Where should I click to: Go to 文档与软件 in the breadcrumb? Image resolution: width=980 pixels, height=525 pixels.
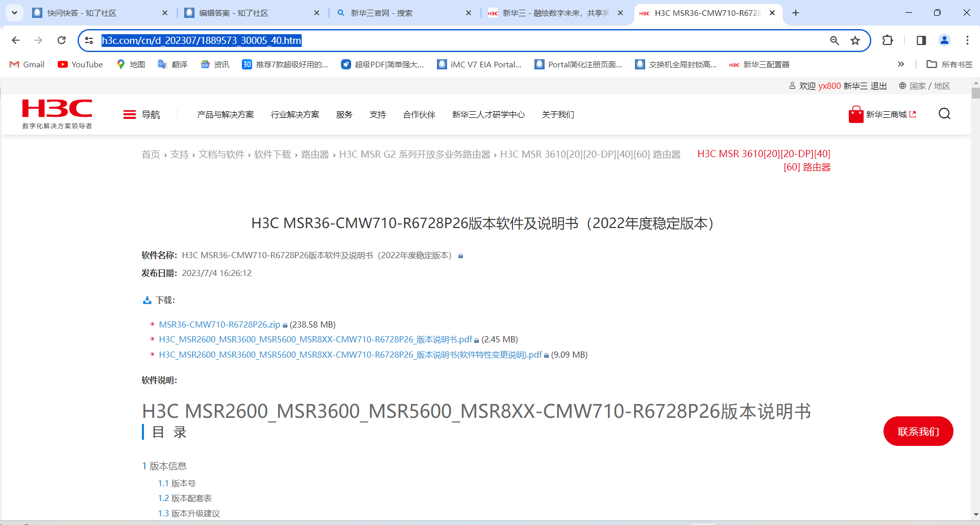pyautogui.click(x=222, y=154)
